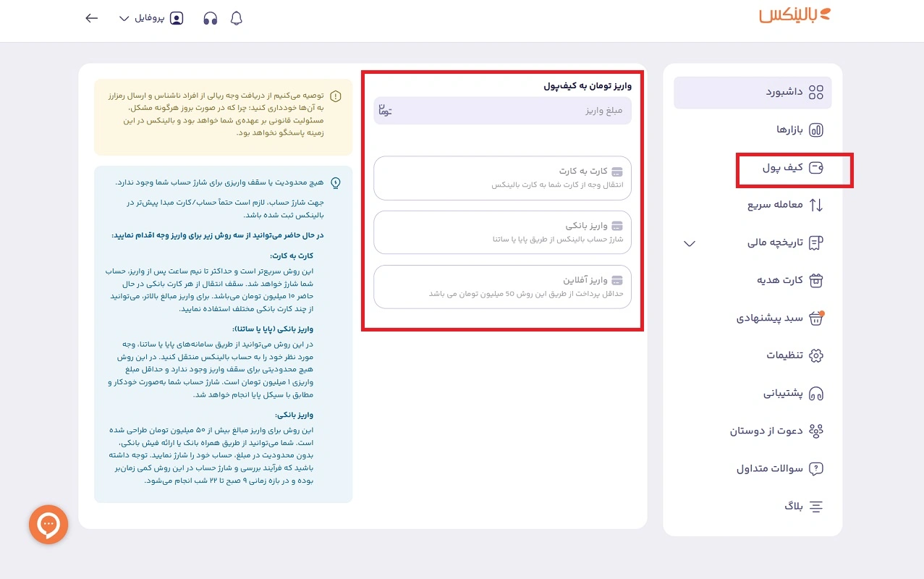
Task: Click text شارژ حساب بالینکس از طریق پایا یا ساتنا
Action: tap(557, 239)
